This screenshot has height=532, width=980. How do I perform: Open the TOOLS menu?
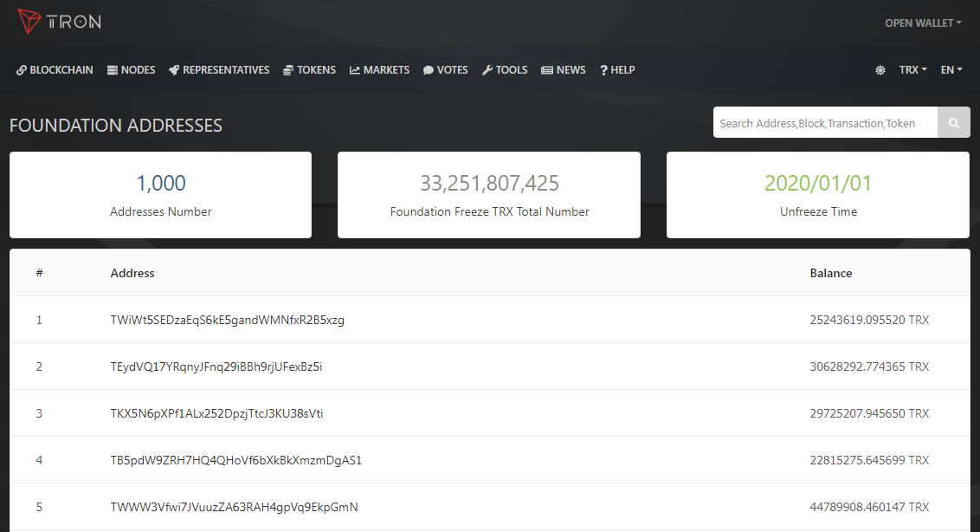(505, 70)
